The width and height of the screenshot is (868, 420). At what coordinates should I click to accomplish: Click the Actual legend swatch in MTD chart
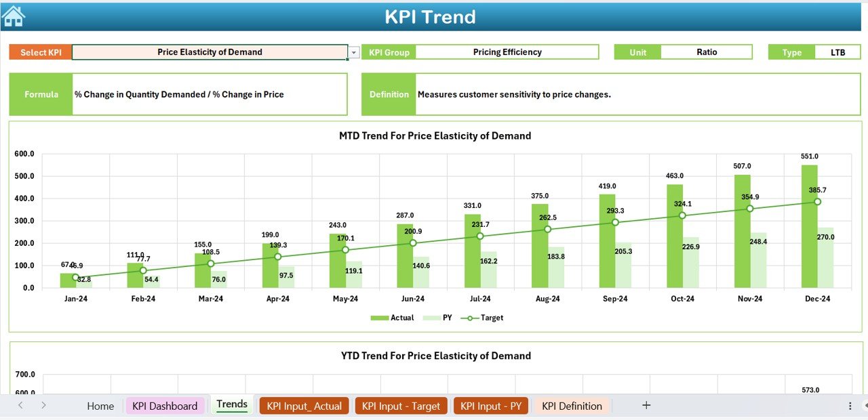pos(379,318)
